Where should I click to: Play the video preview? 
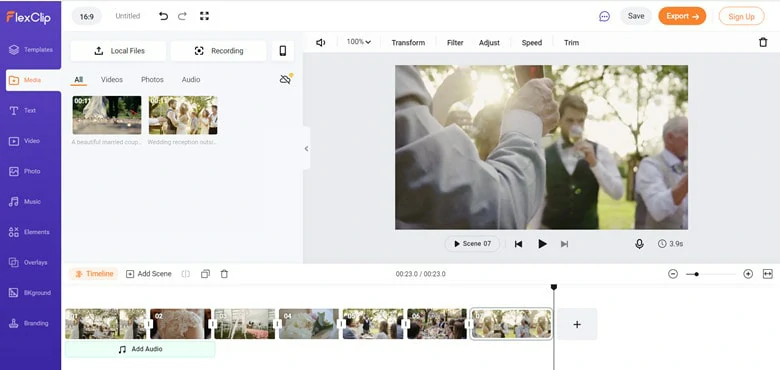pyautogui.click(x=542, y=244)
